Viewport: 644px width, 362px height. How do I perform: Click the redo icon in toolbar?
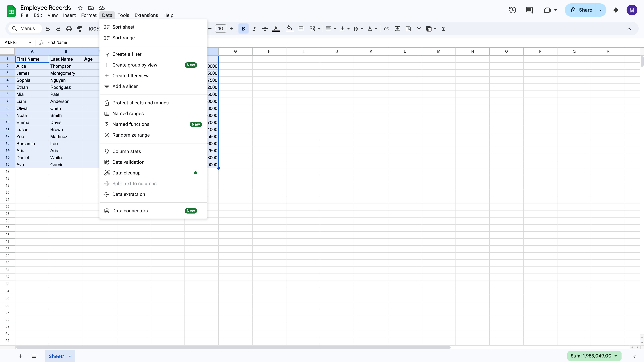tap(58, 29)
